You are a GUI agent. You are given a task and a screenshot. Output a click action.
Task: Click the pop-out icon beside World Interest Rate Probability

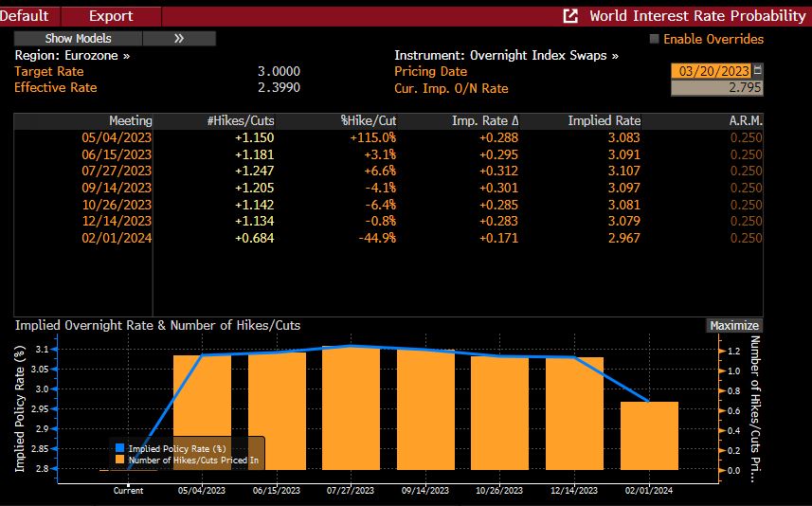click(x=570, y=16)
